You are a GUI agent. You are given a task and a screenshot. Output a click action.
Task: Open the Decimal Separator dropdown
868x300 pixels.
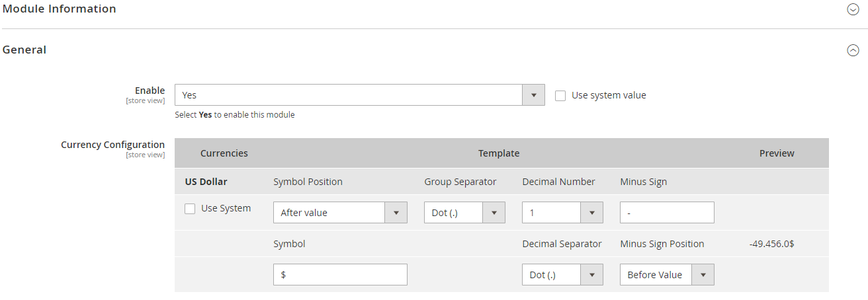click(x=562, y=275)
